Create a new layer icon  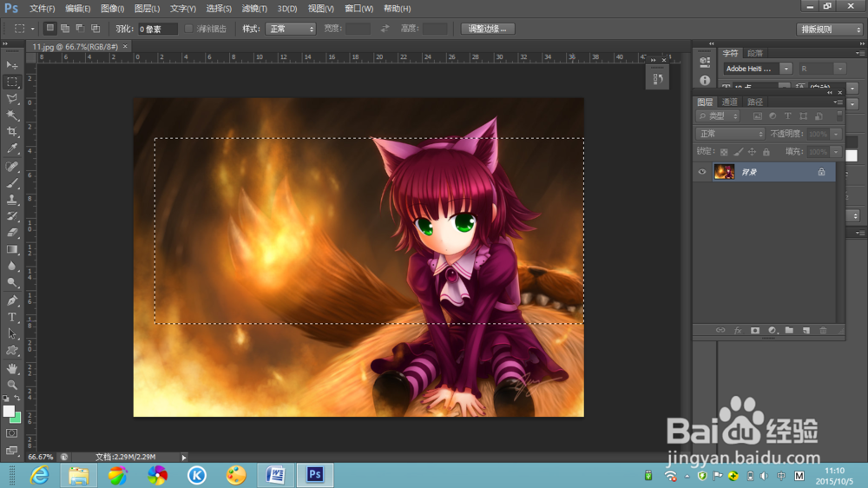[x=806, y=330]
